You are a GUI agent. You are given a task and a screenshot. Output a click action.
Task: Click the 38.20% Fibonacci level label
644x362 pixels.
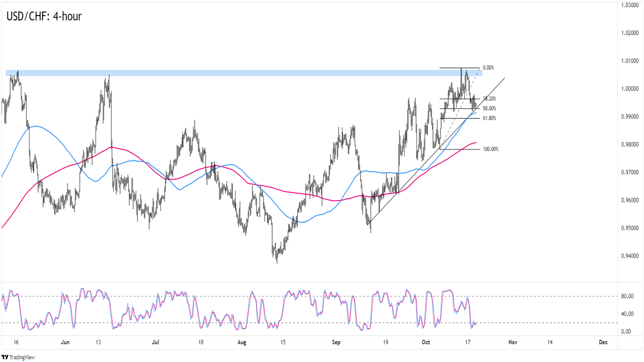pos(489,99)
